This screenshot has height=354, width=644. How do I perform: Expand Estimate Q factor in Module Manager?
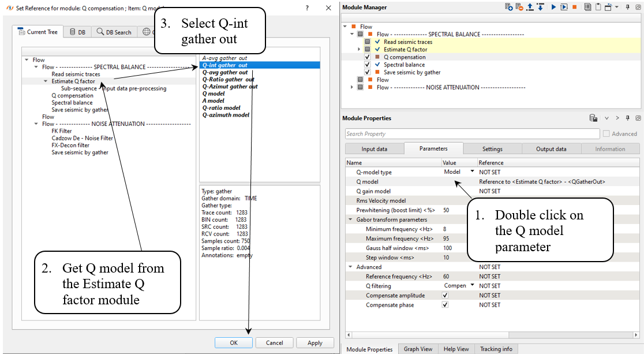point(360,50)
